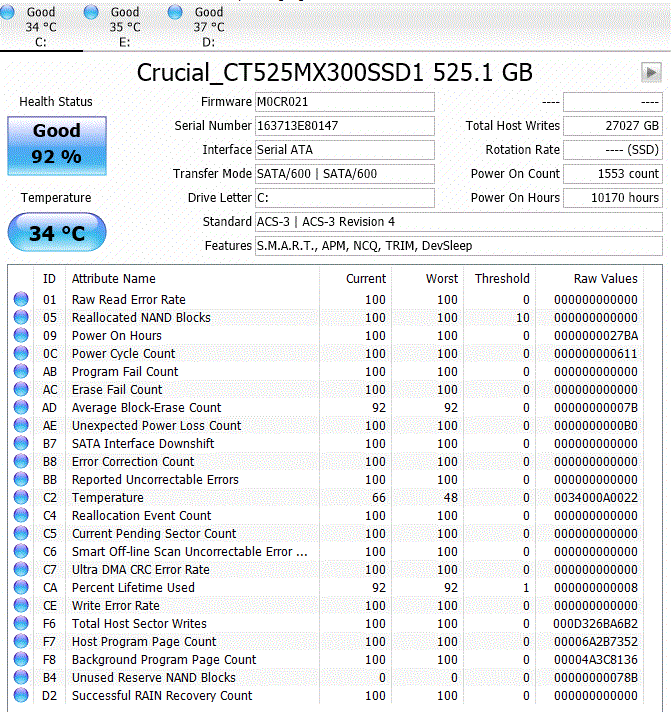This screenshot has width=671, height=712.
Task: Click the Firmware field M0CR021
Action: pos(345,102)
